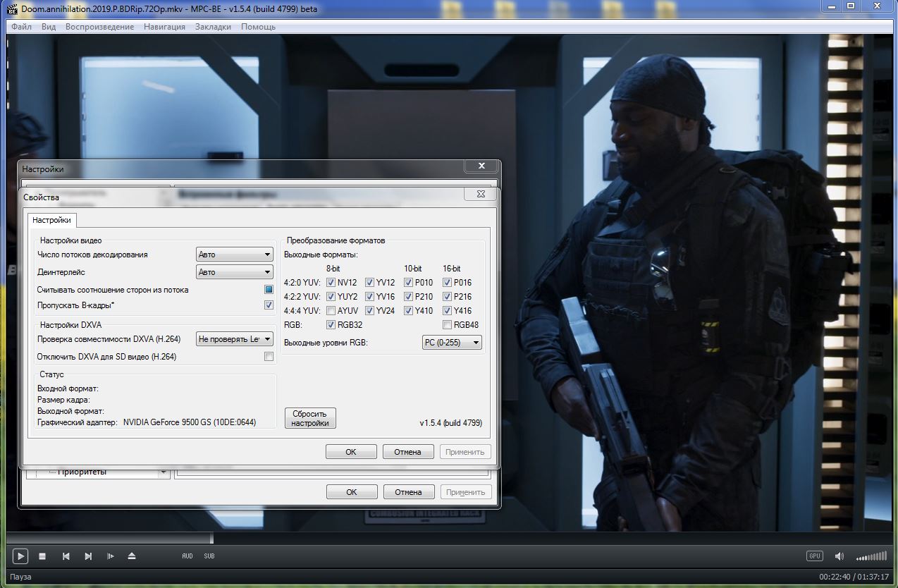
Task: Open the Вид menu
Action: (49, 27)
